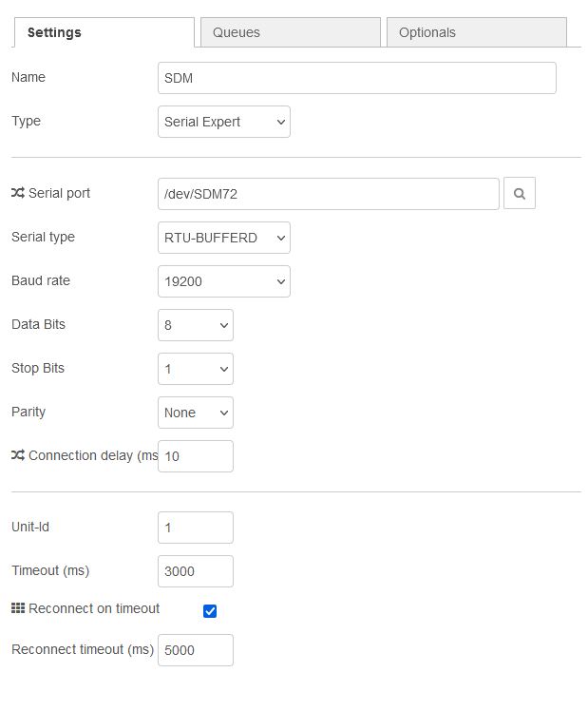Click the shuffle icon beside Connection delay
This screenshot has height=711, width=588.
[x=18, y=454]
